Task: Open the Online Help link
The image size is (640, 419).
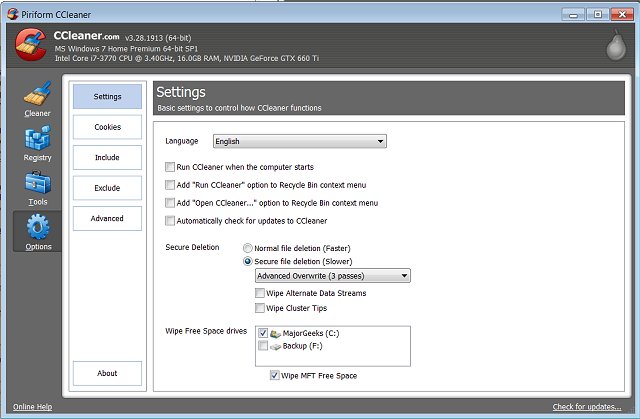Action: (33, 407)
